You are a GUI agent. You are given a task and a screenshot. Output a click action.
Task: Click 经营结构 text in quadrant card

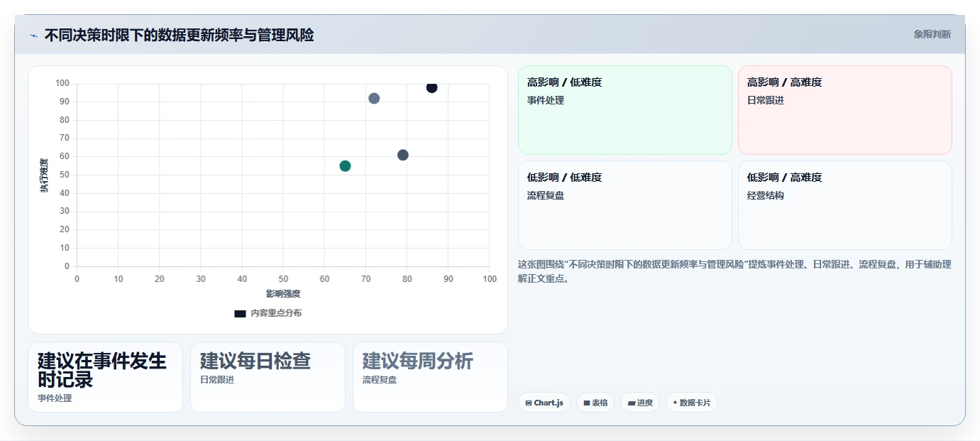(x=766, y=195)
